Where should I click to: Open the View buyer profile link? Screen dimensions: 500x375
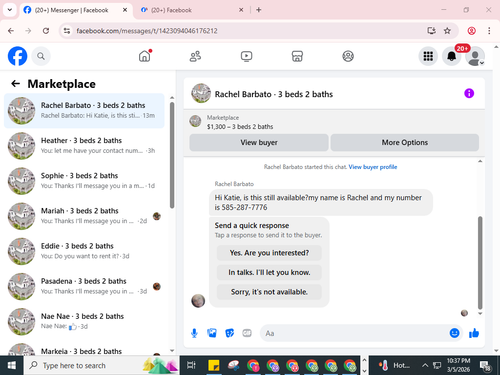[373, 167]
